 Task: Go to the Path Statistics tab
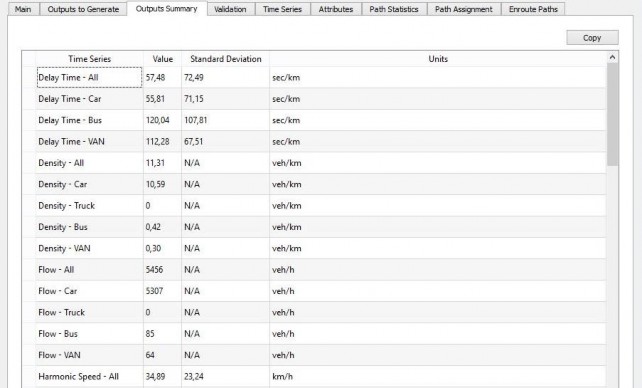(x=394, y=9)
